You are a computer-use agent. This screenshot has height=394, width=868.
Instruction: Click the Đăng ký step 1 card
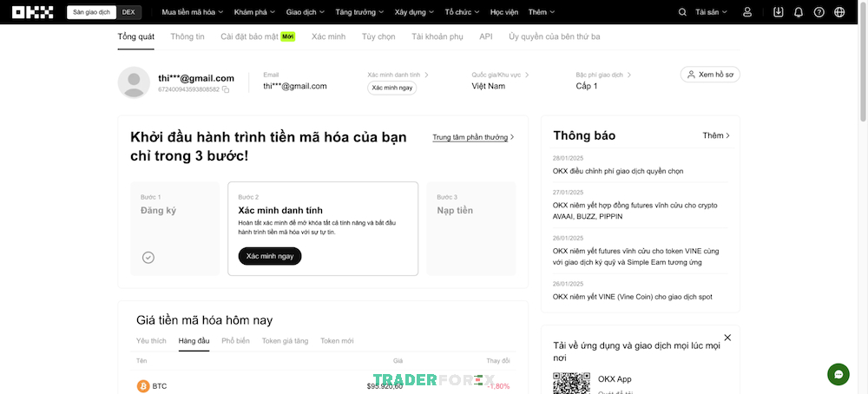pos(175,228)
